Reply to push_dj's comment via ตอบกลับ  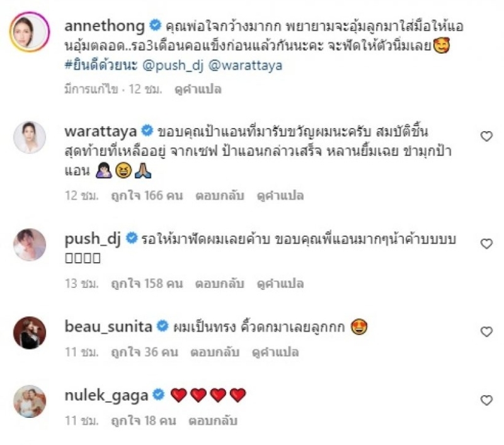[x=220, y=284]
